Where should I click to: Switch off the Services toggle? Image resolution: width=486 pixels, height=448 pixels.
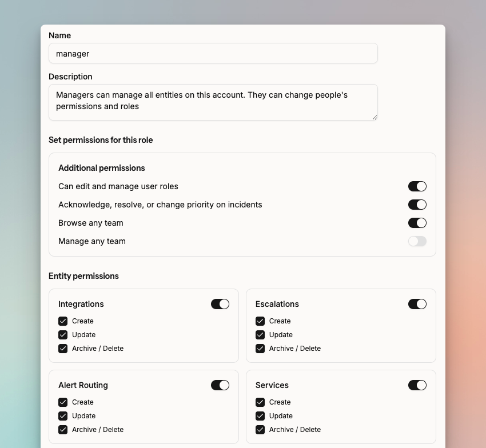pos(417,385)
